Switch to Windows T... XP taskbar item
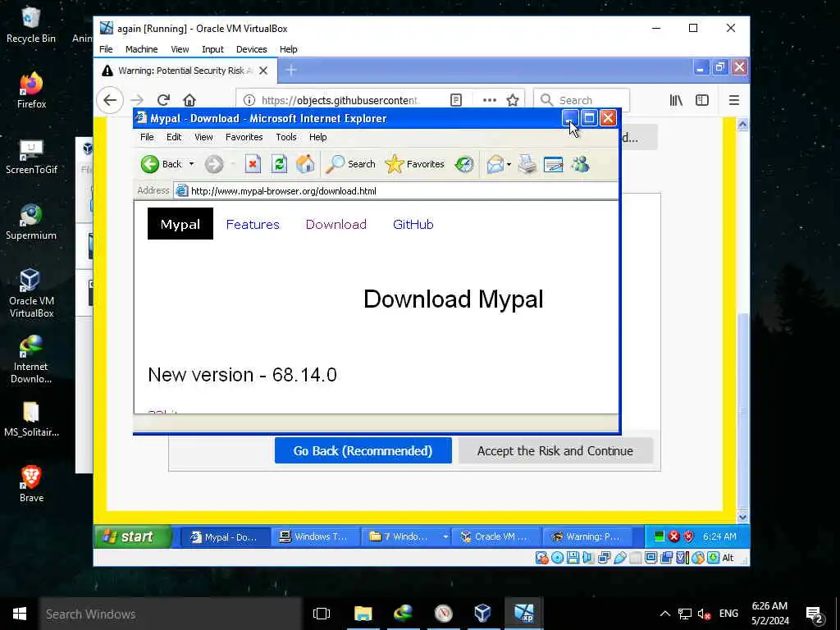This screenshot has width=840, height=630. [314, 536]
